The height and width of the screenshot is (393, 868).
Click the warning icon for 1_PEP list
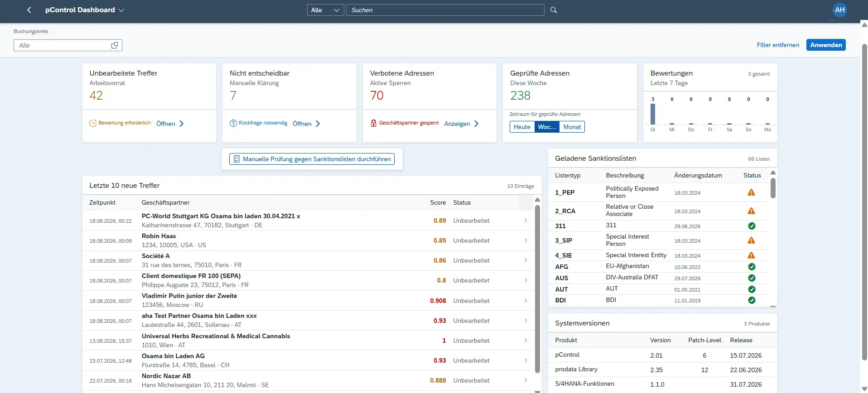pyautogui.click(x=751, y=192)
